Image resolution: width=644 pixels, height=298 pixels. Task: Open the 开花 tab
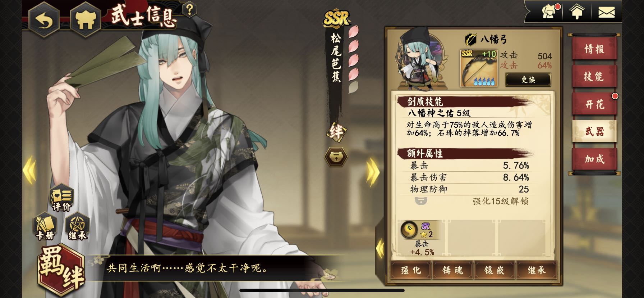[x=594, y=104]
